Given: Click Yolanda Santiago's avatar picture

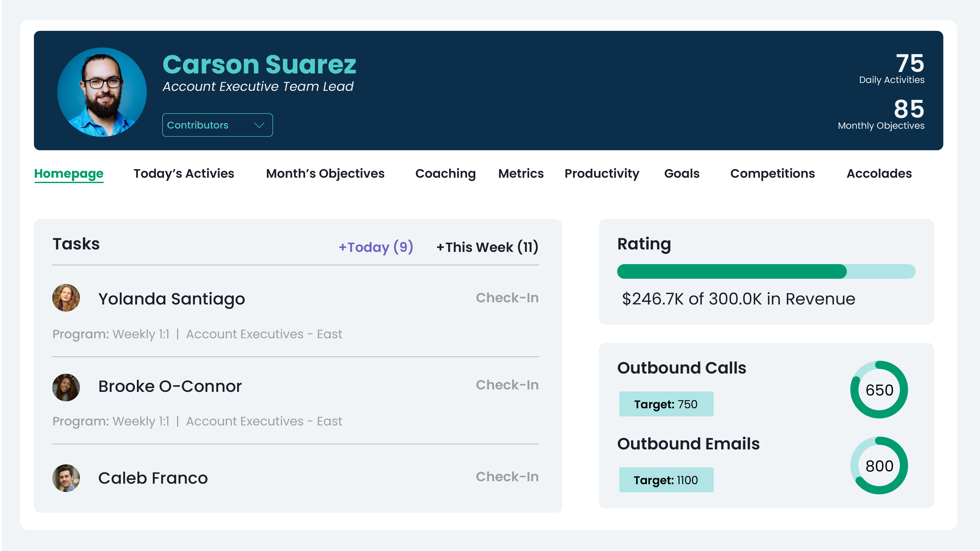Looking at the screenshot, I should click(66, 298).
